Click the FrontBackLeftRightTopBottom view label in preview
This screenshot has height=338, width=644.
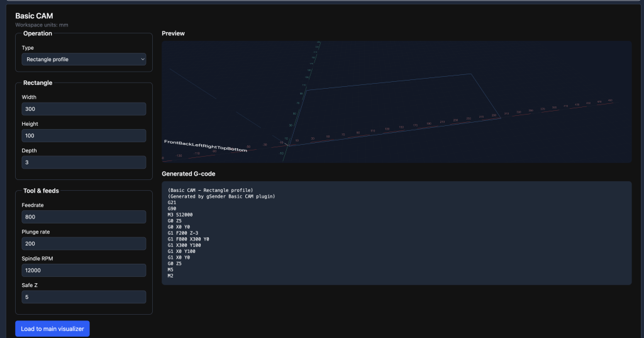(x=206, y=145)
